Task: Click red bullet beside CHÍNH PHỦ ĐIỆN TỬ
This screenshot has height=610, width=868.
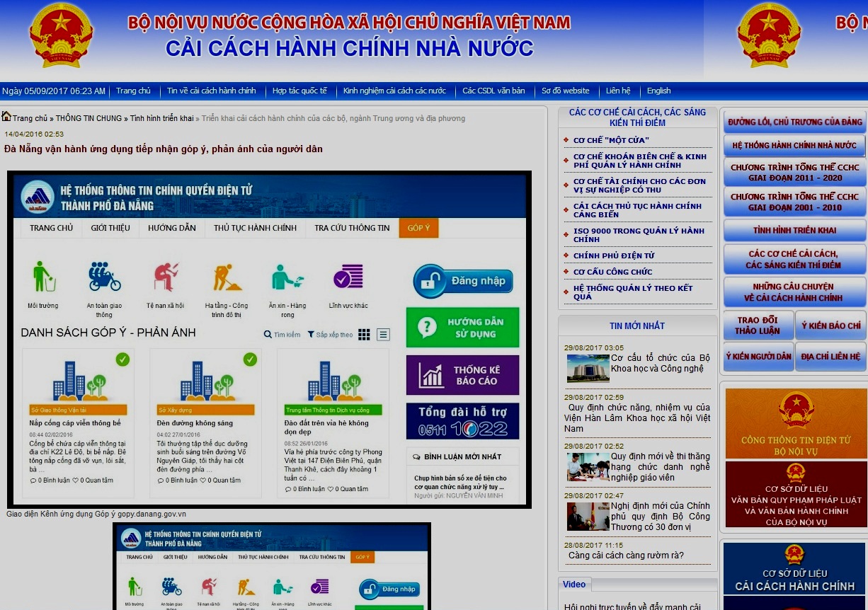Action: 566,256
